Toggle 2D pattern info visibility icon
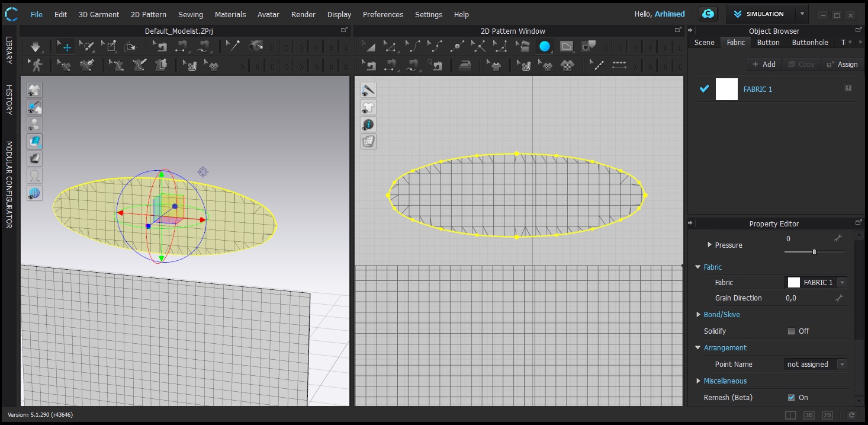 click(368, 124)
